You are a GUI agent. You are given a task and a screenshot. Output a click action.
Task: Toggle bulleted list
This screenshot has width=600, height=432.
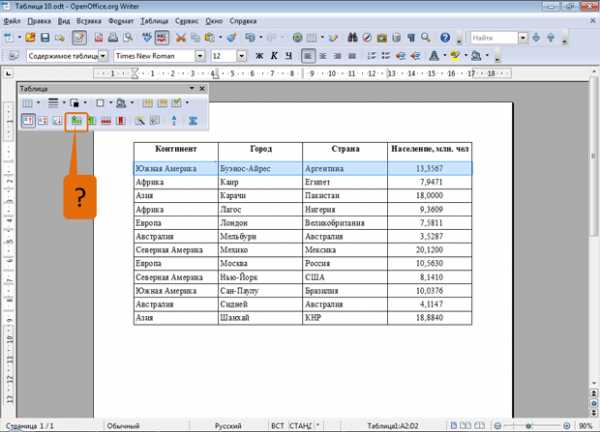pos(386,56)
